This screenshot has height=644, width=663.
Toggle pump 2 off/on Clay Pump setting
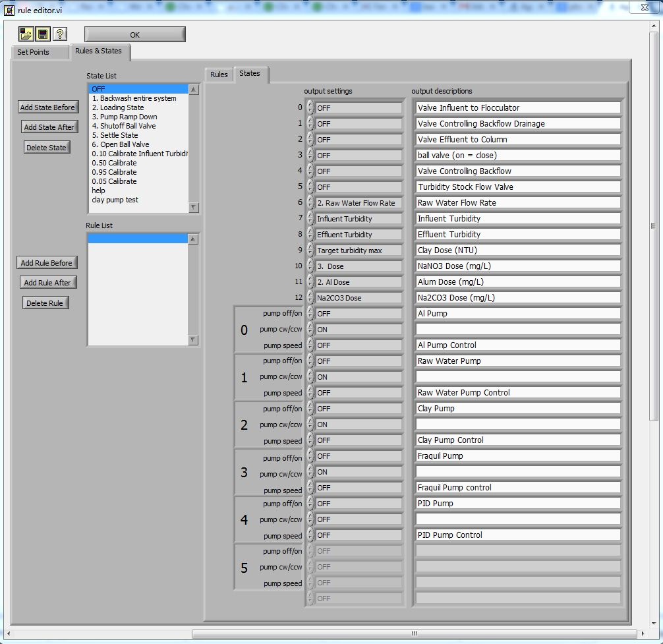point(359,409)
